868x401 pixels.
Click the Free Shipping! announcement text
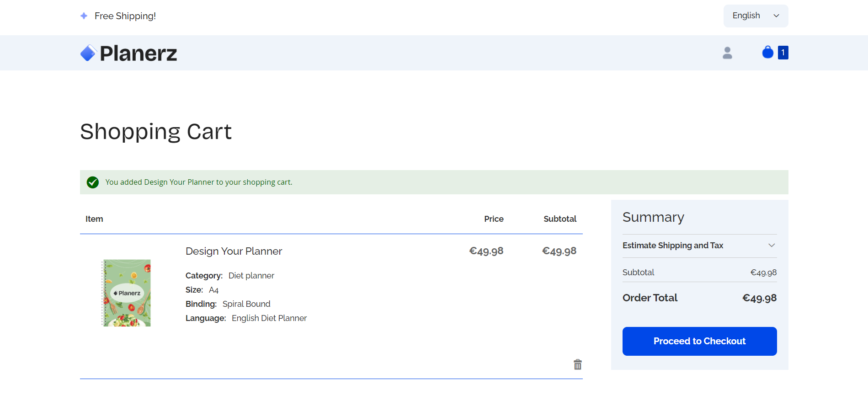[x=125, y=16]
